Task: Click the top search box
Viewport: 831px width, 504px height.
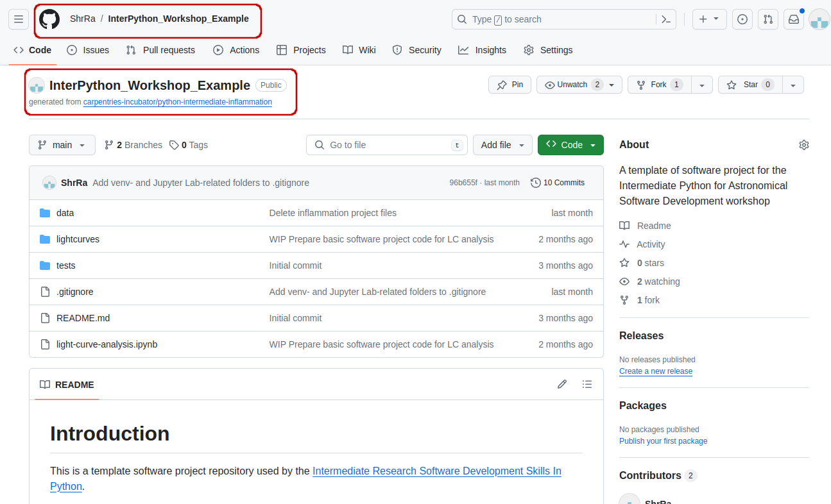Action: pyautogui.click(x=564, y=19)
